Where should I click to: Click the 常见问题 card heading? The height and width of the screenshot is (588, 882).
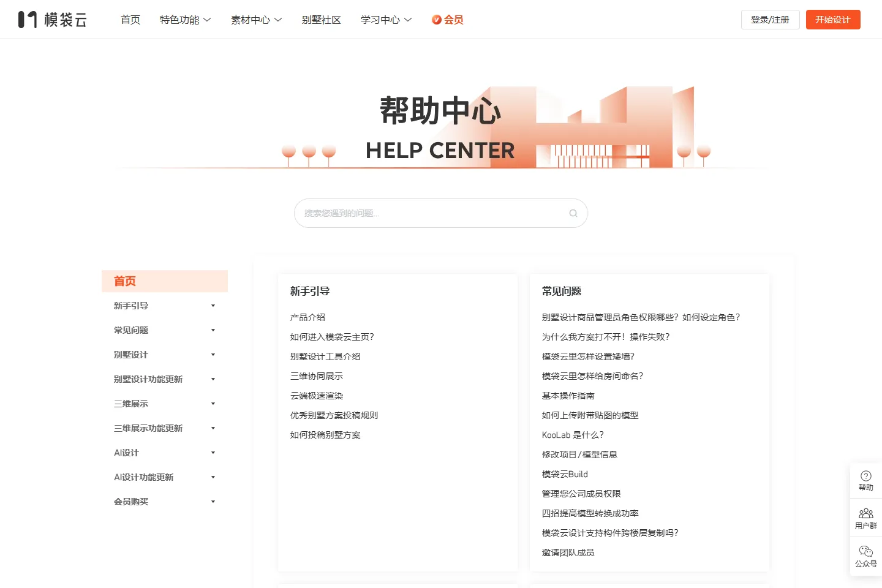tap(562, 292)
